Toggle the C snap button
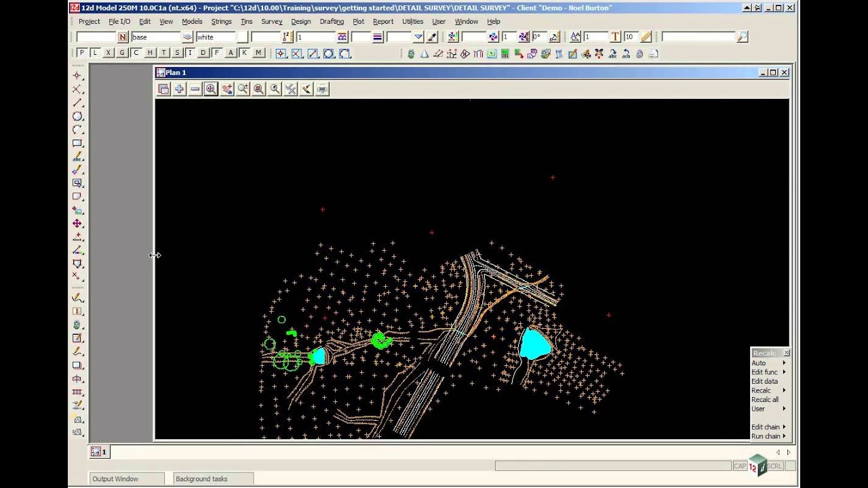The width and height of the screenshot is (868, 488). 136,53
